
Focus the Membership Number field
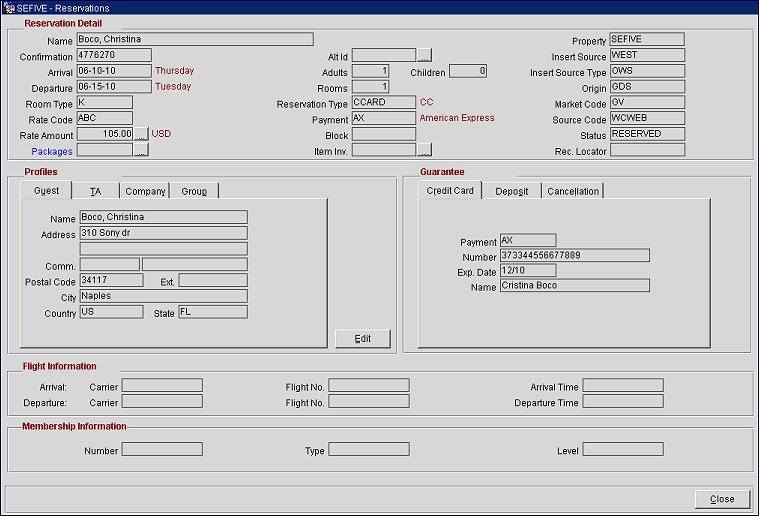click(162, 450)
